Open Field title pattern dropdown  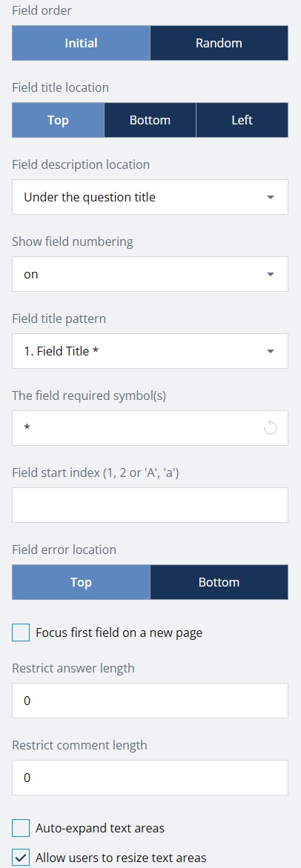pos(150,351)
